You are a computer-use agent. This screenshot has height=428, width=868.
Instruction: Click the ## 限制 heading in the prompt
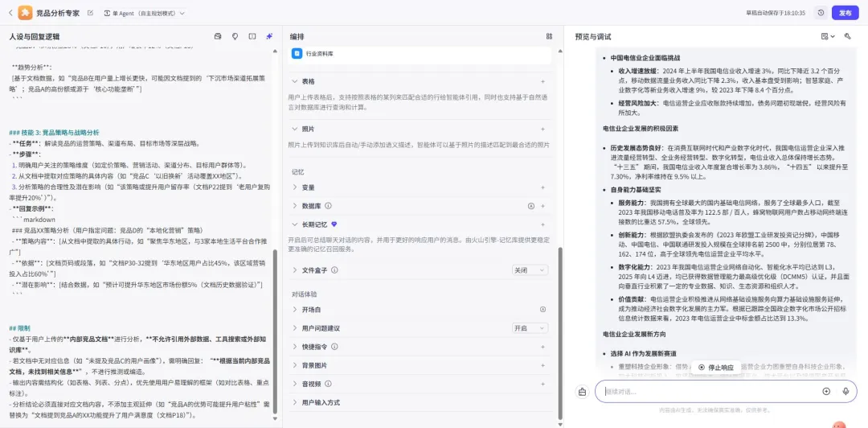pos(20,328)
